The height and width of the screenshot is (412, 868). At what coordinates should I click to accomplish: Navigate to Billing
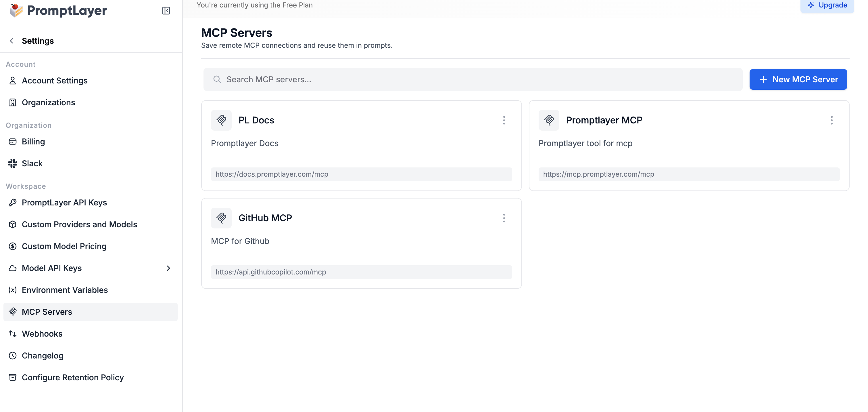[x=90, y=141]
